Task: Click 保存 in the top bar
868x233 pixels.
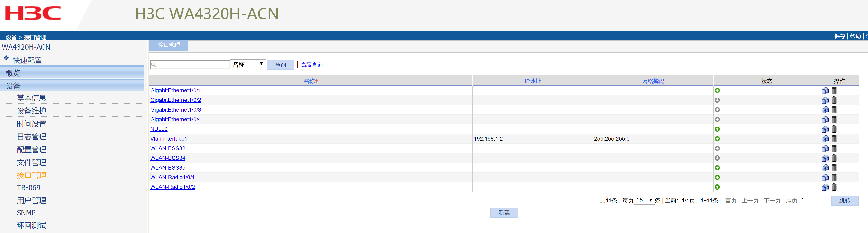Action: (839, 36)
